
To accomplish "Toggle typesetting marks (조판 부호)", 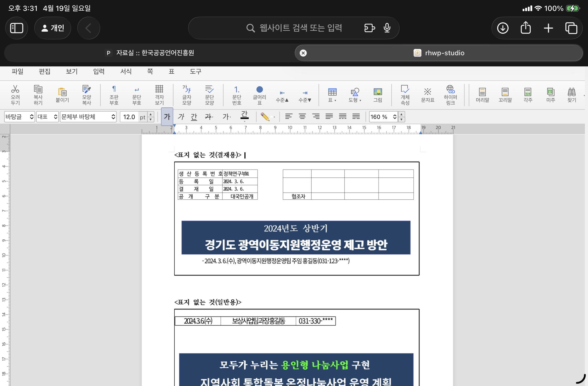I will click(114, 95).
